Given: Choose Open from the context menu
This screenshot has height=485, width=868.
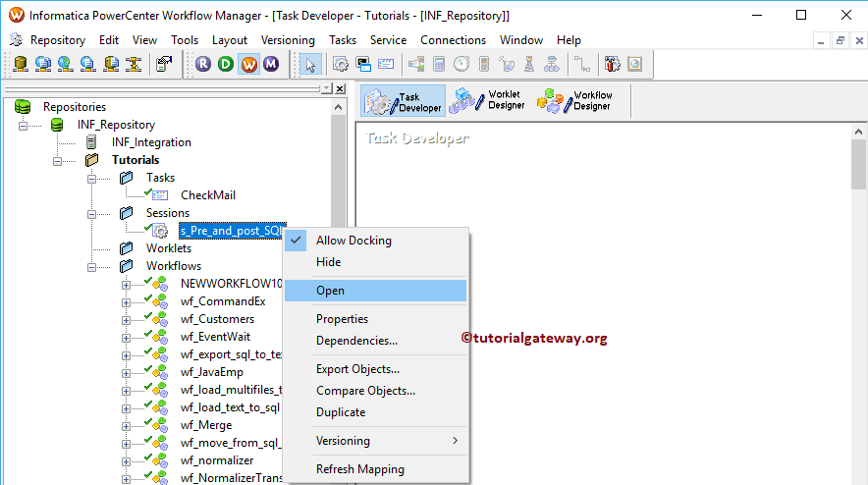Looking at the screenshot, I should pos(376,291).
